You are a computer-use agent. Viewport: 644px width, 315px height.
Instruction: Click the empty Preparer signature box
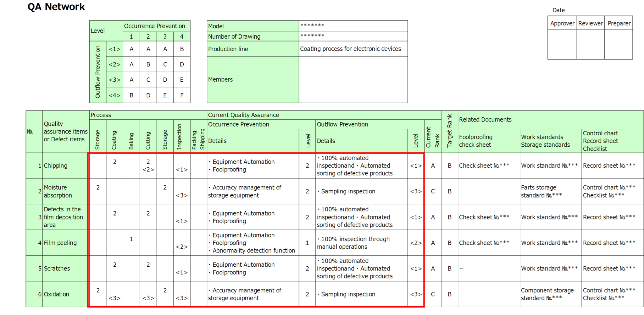click(619, 44)
